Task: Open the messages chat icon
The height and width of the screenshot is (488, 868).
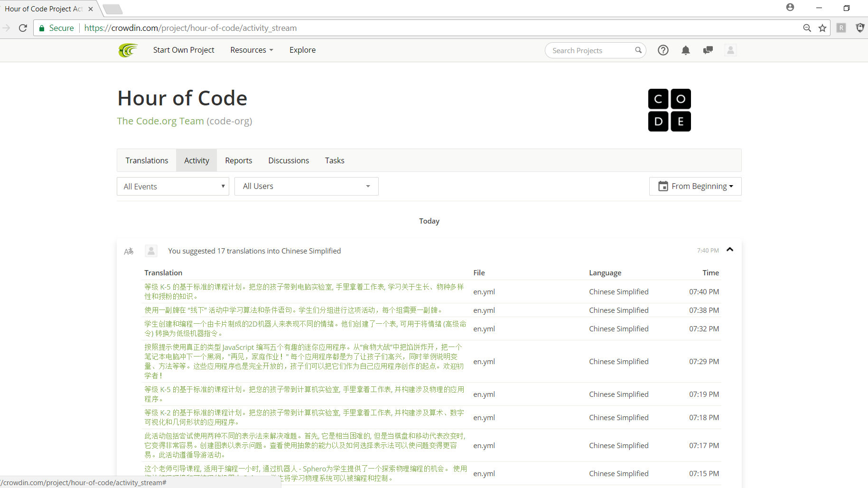Action: tap(708, 50)
